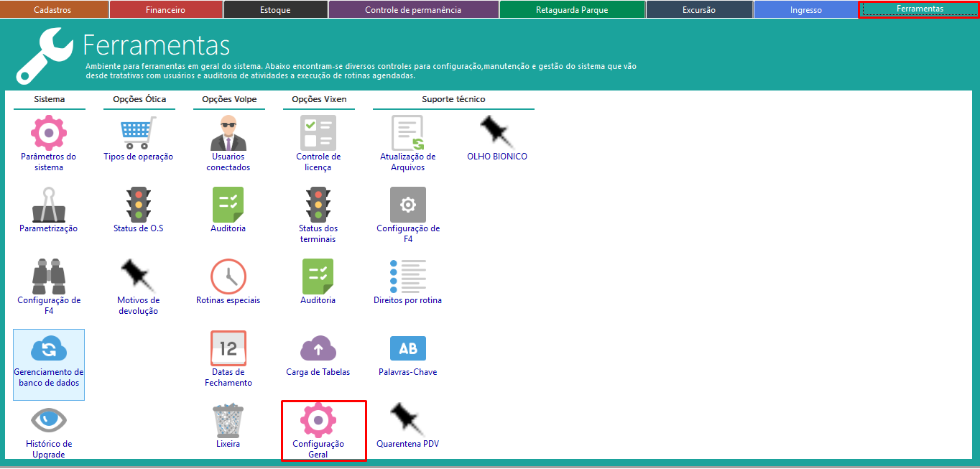Open the Controle de permanência tab
This screenshot has height=469, width=980.
click(x=413, y=10)
